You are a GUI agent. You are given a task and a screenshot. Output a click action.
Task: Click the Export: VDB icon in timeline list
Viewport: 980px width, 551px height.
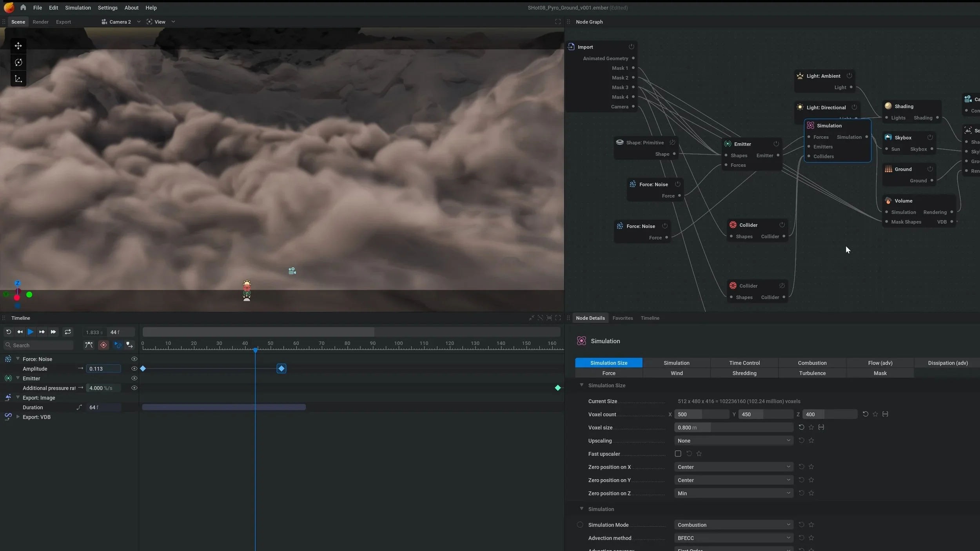point(8,417)
